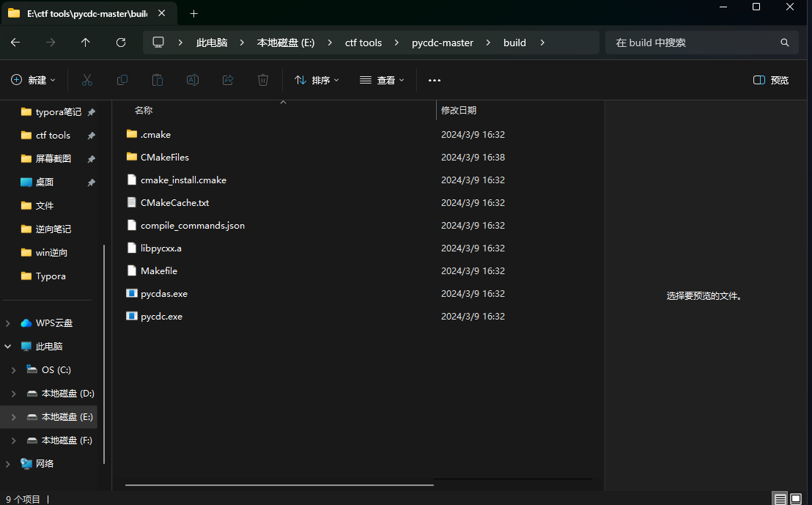The height and width of the screenshot is (505, 812).
Task: Click the horizontal scrollbar in file list
Action: [x=278, y=484]
